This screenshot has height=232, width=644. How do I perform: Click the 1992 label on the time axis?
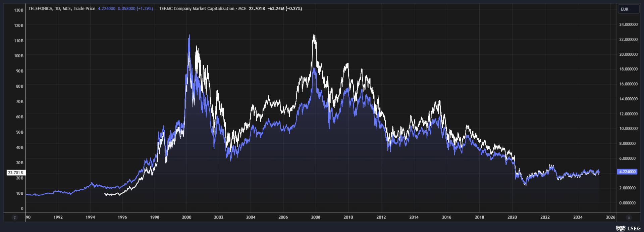point(58,217)
